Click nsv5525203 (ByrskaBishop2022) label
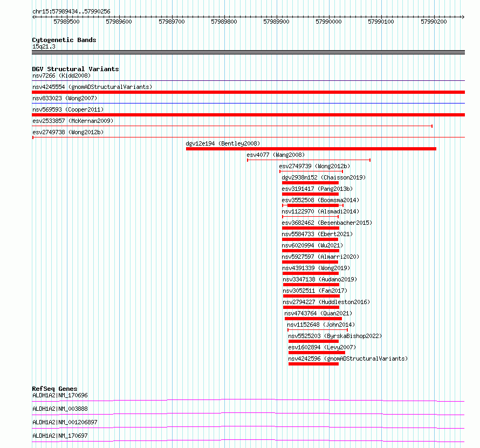Image resolution: width=480 pixels, height=448 pixels. point(335,336)
